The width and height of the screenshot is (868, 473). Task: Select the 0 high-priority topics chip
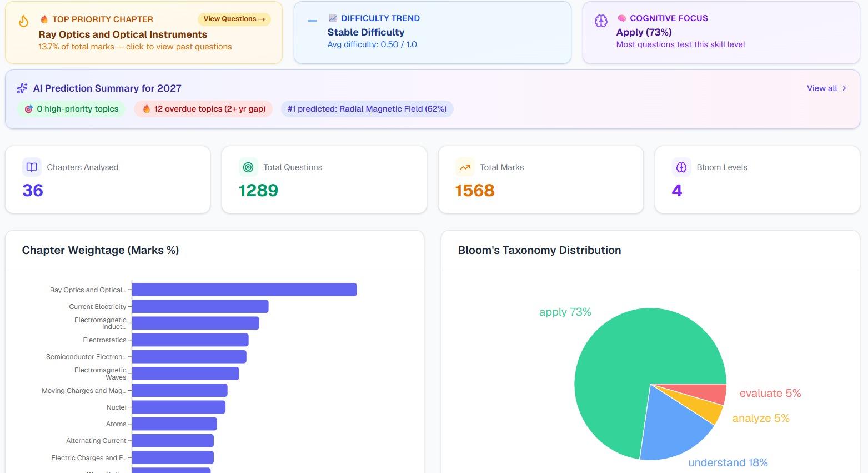(x=72, y=109)
